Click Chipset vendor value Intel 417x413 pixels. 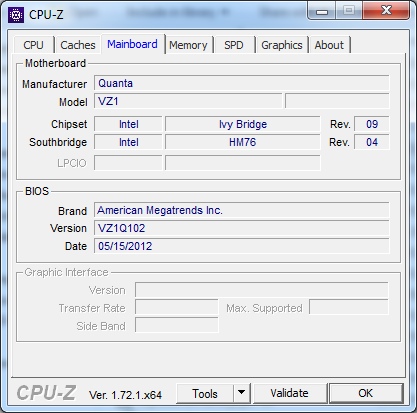128,124
